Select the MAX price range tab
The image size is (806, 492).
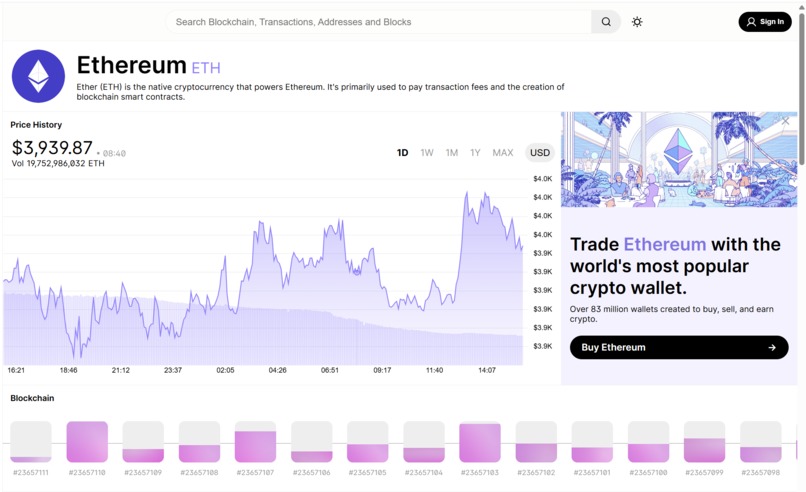tap(503, 153)
